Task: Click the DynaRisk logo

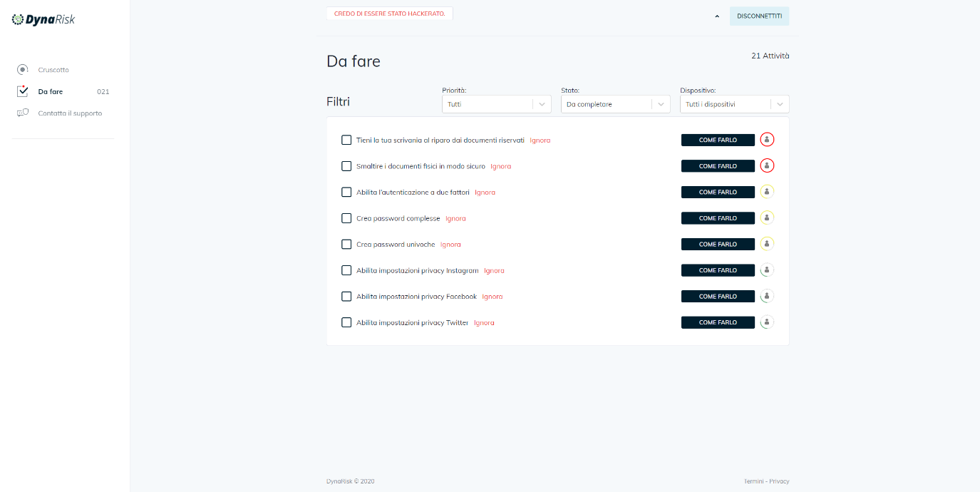Action: click(43, 20)
